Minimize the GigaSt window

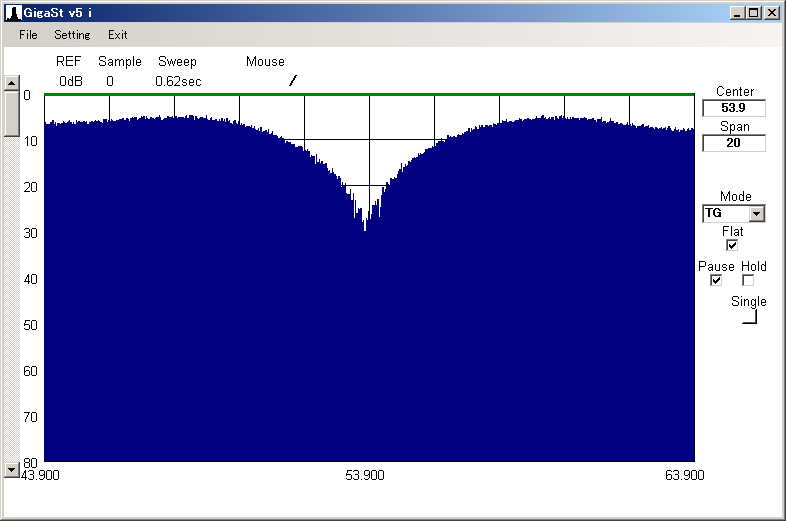[x=738, y=13]
